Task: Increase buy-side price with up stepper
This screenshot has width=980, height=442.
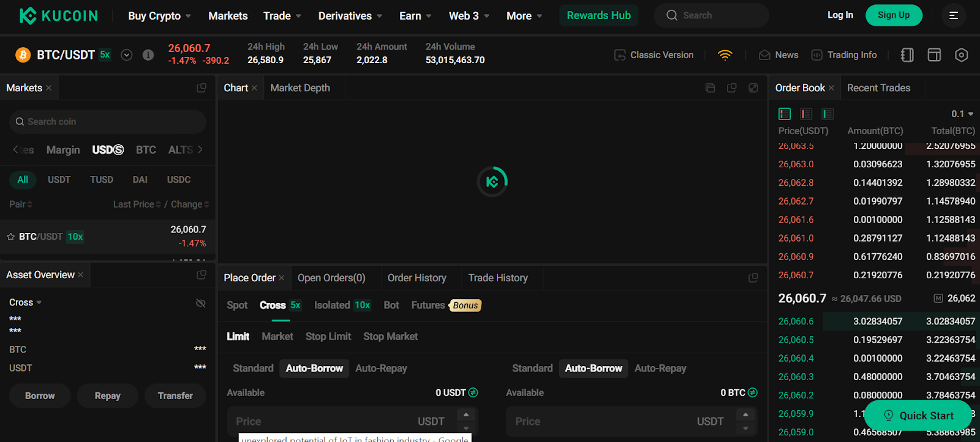Action: pyautogui.click(x=466, y=415)
